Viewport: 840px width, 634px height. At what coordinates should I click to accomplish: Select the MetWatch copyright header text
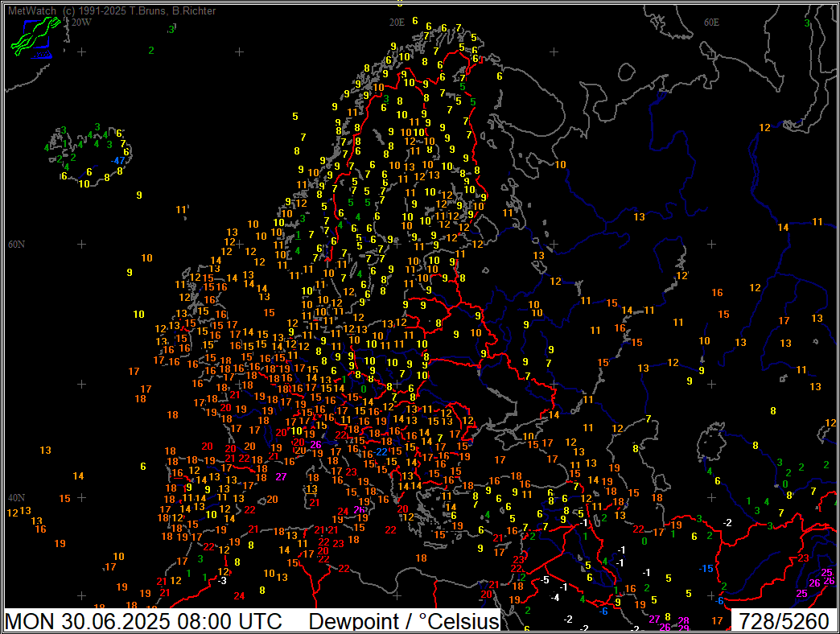112,10
